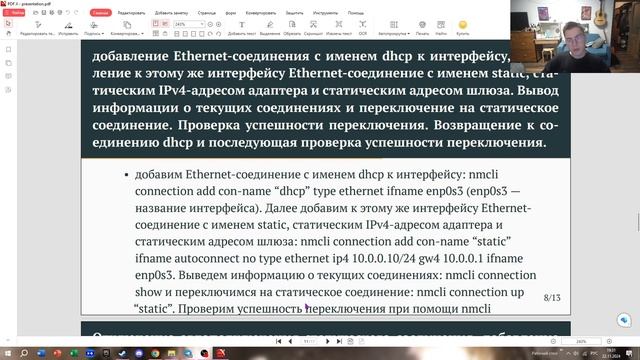The width and height of the screenshot is (640, 360).
Task: Click the redo arrow icon
Action: pos(76,13)
